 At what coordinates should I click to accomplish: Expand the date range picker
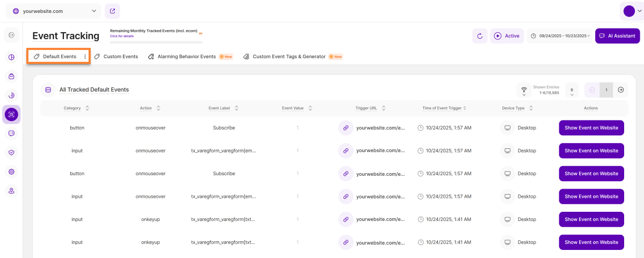click(x=560, y=36)
